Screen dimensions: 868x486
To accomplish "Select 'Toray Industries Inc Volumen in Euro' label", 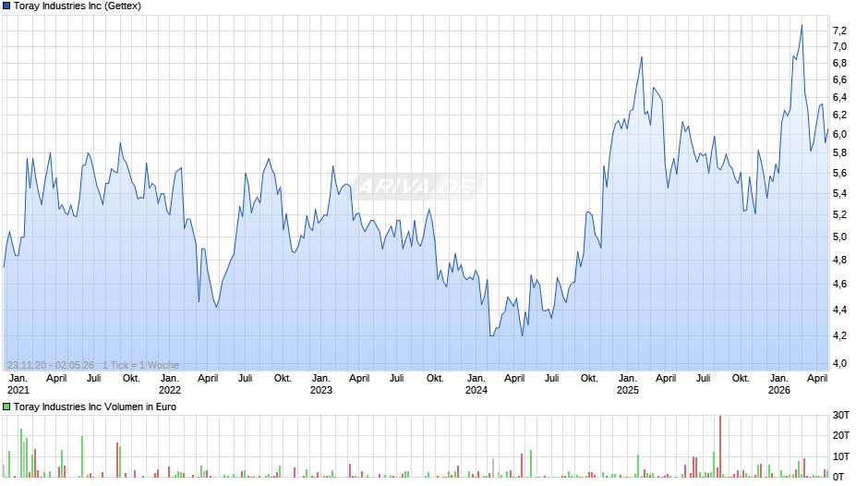I will 95,407.
